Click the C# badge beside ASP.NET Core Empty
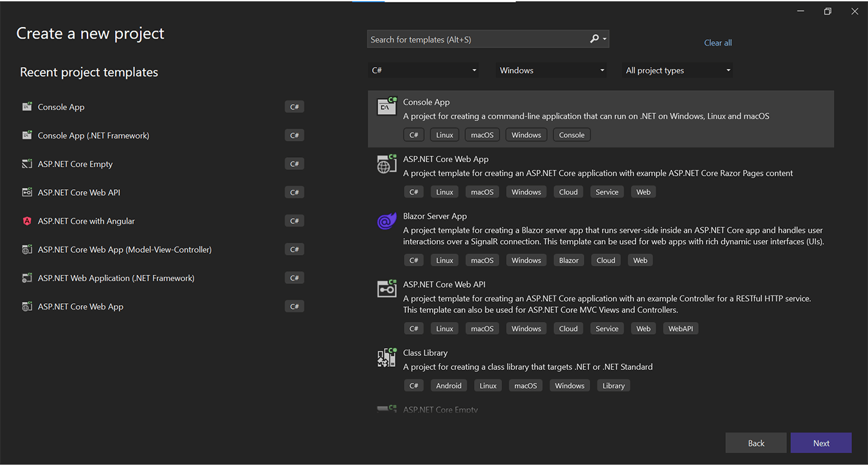868x466 pixels. [294, 164]
